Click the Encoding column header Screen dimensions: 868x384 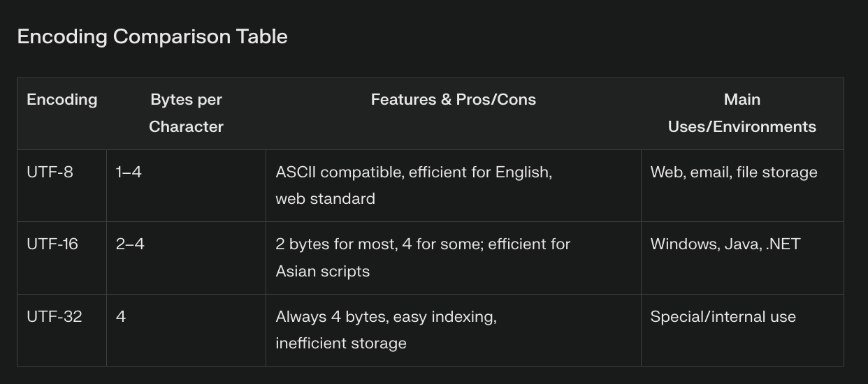point(62,100)
